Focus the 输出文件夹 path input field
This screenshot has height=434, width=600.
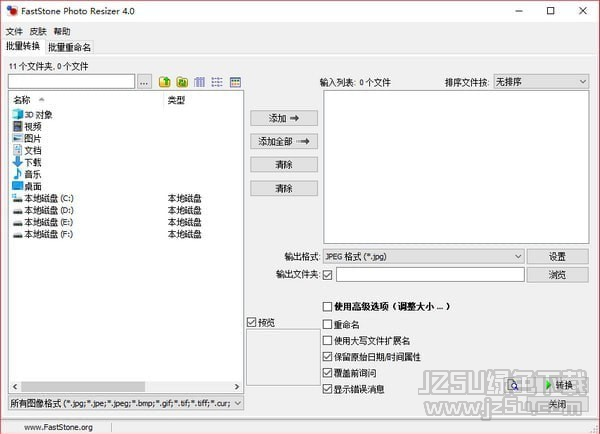pos(430,274)
